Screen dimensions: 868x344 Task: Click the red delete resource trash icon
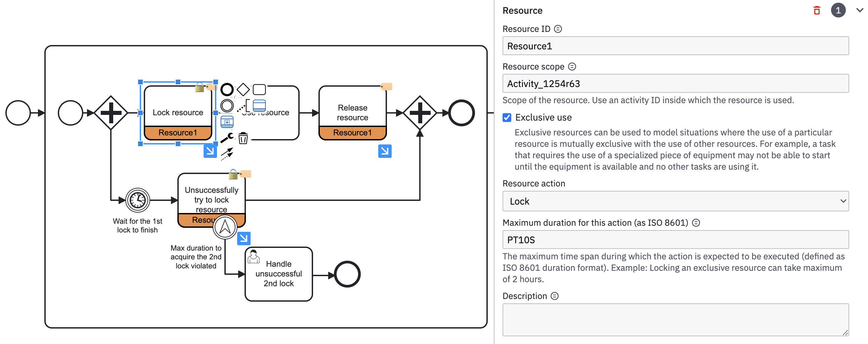pos(817,11)
